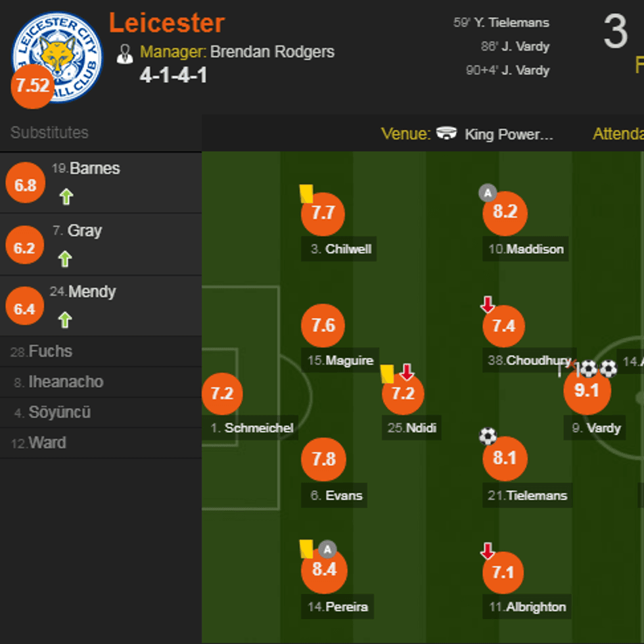Click Maddison's assist badge icon

tap(487, 193)
